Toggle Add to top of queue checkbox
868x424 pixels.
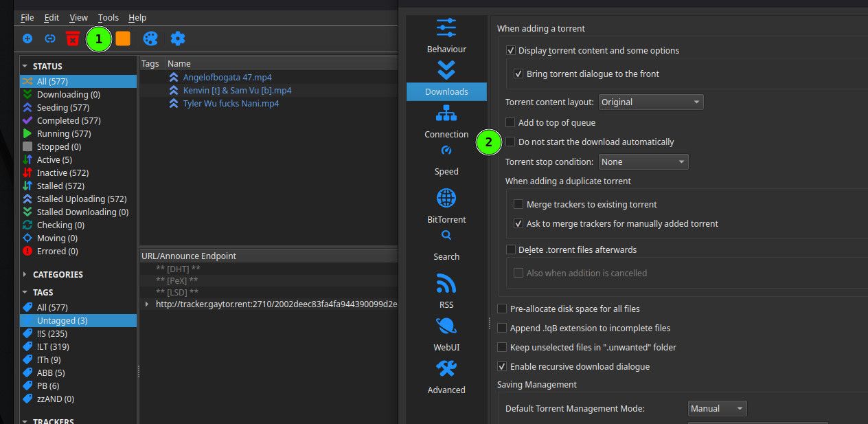pyautogui.click(x=510, y=123)
